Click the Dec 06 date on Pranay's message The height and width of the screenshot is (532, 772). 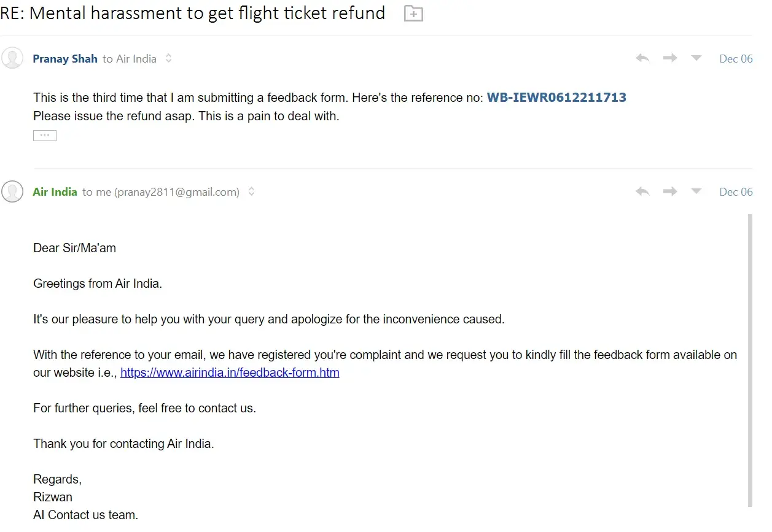pos(736,59)
